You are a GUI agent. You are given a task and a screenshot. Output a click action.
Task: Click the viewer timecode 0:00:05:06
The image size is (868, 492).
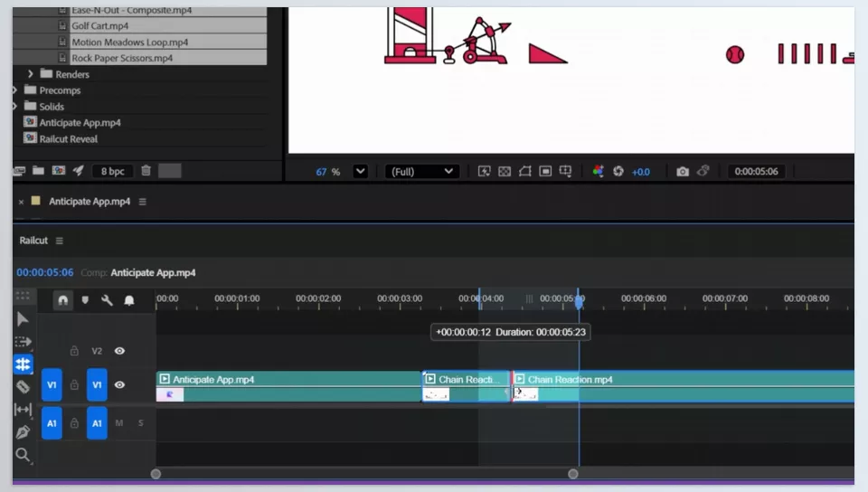click(756, 172)
